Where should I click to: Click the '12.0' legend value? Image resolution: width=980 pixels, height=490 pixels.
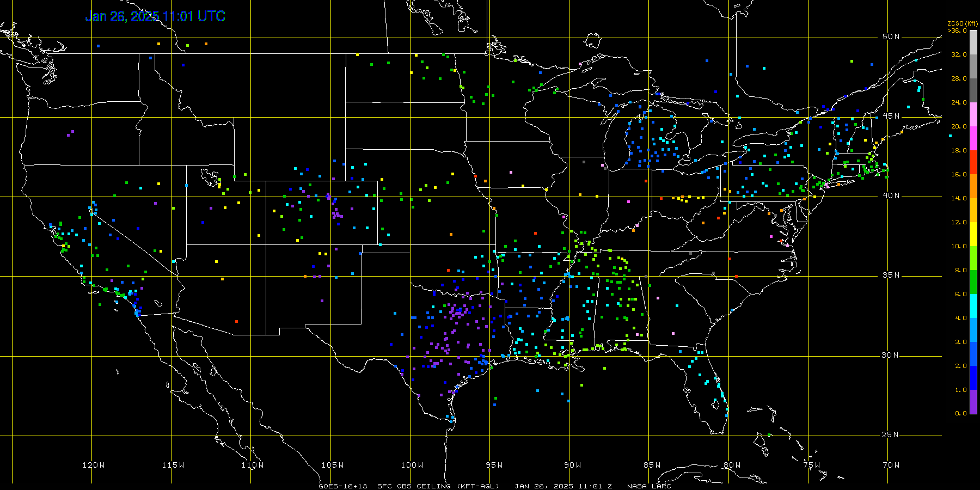(959, 222)
